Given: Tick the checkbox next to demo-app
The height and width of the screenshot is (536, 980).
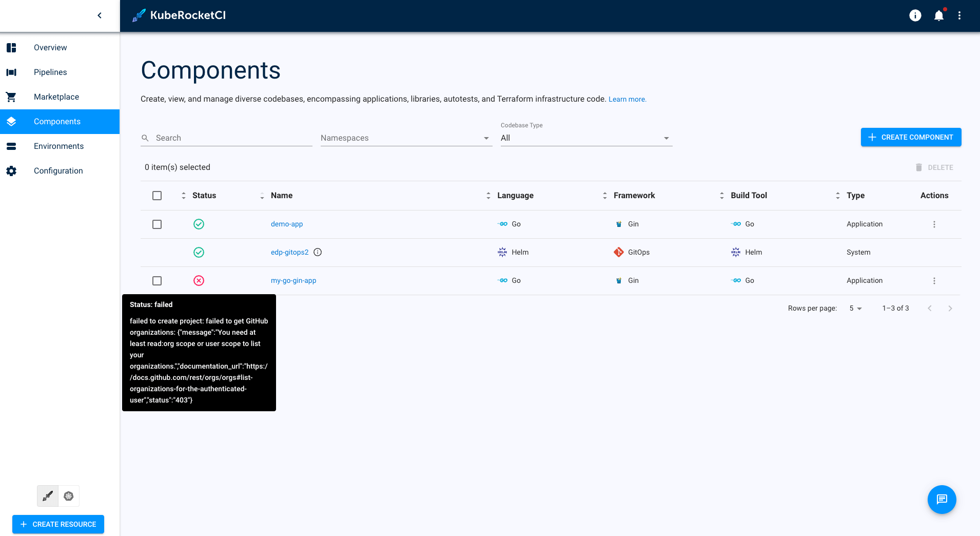Looking at the screenshot, I should pos(157,224).
